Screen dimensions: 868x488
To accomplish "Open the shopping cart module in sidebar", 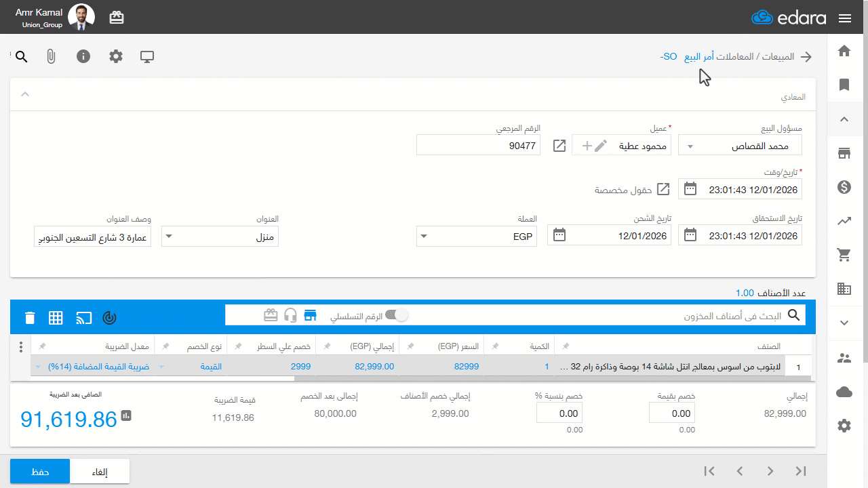I will (x=844, y=255).
